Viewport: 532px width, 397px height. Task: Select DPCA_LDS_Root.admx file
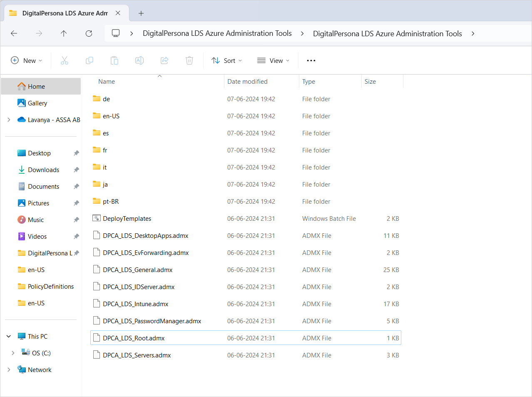(x=246, y=338)
